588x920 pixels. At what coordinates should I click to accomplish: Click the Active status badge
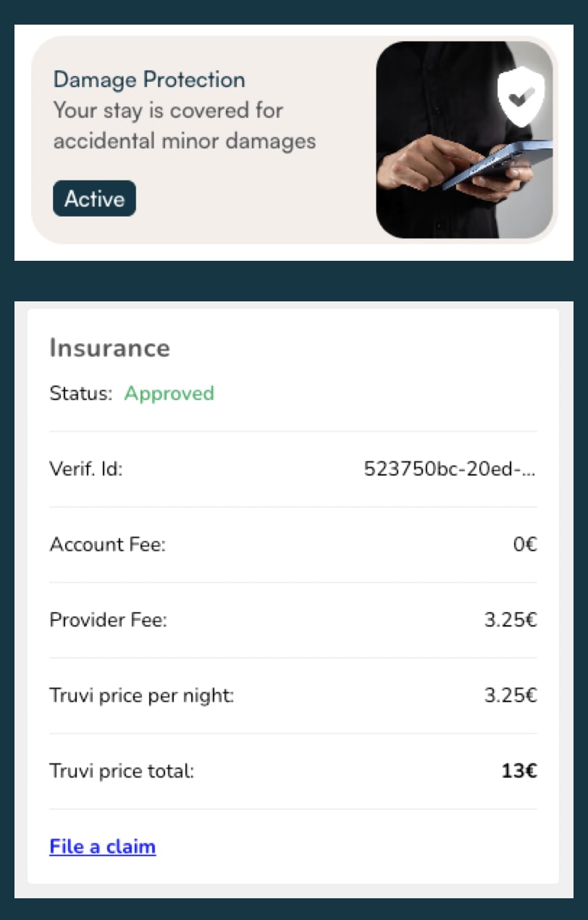[94, 198]
